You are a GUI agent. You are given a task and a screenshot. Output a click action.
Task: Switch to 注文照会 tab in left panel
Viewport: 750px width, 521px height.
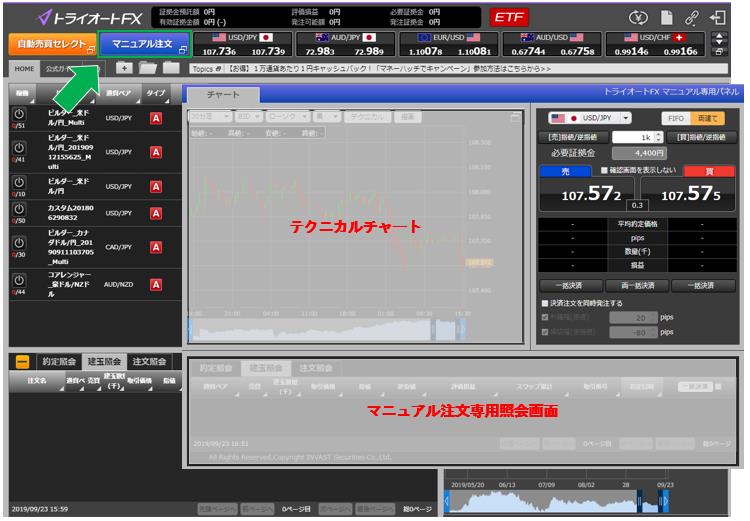(x=149, y=362)
